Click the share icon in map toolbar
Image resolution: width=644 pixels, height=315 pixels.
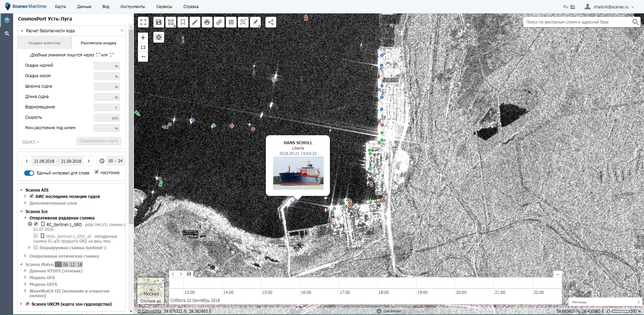click(271, 22)
